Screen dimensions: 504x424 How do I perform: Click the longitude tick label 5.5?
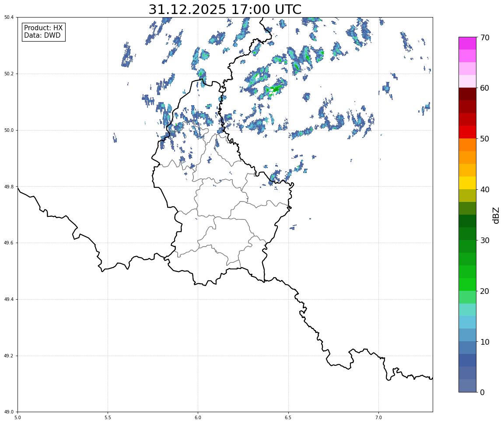point(108,417)
